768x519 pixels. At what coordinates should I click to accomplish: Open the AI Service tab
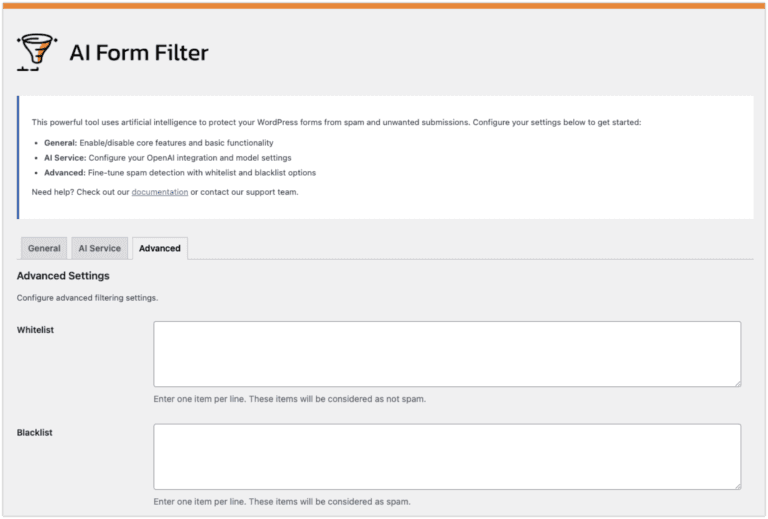click(99, 248)
